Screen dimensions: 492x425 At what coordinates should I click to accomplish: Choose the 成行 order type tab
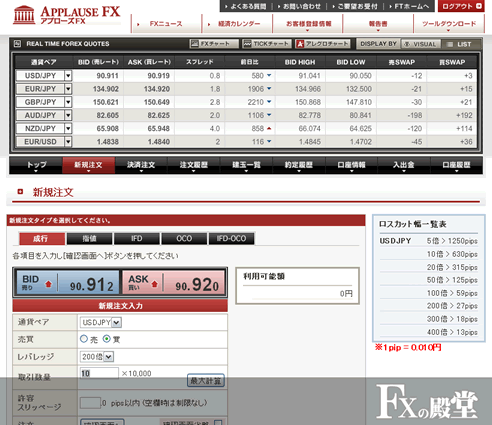tap(42, 239)
